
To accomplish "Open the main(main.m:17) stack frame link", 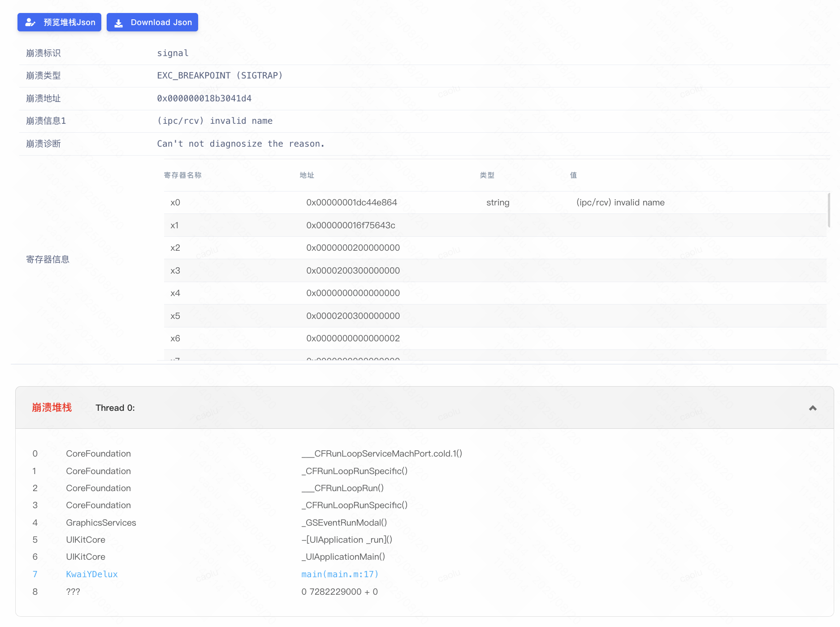I will [340, 574].
